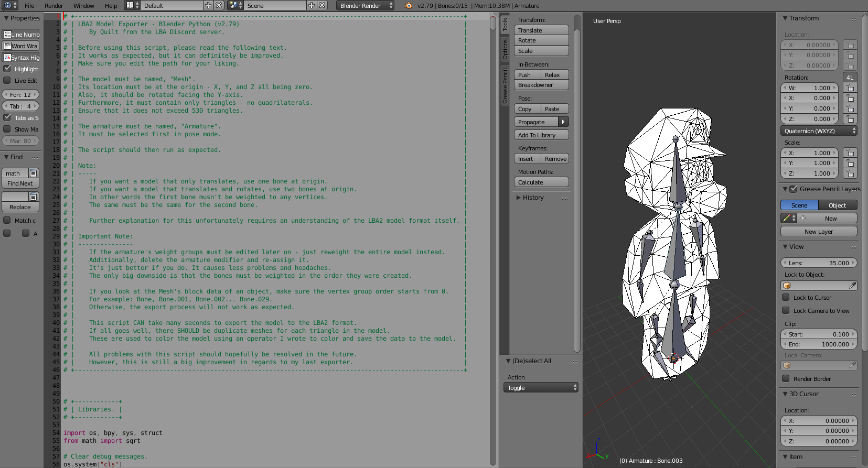868x468 pixels.
Task: Switch to the Grease Pencil tab
Action: point(505,85)
